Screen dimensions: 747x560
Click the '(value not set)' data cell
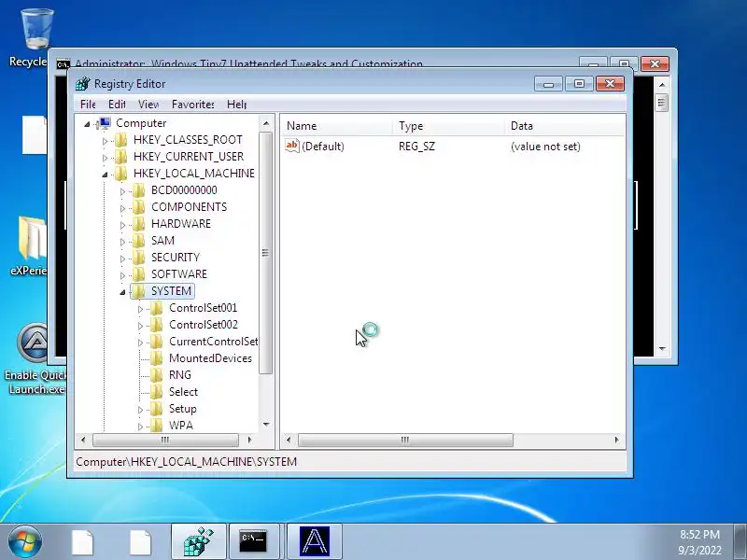coord(545,147)
